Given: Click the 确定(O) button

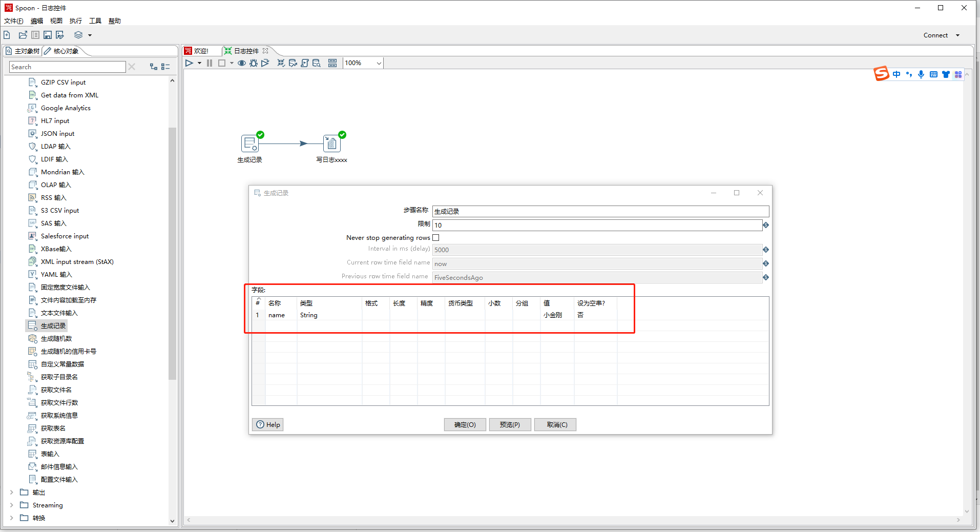Looking at the screenshot, I should click(x=465, y=424).
